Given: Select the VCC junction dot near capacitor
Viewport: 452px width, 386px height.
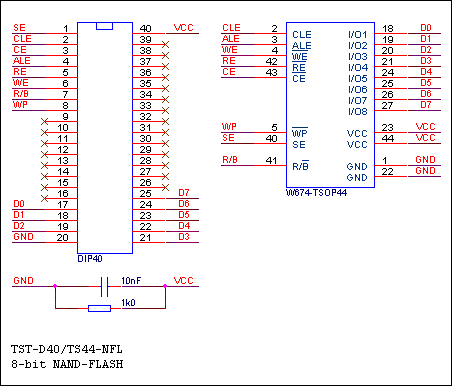Looking at the screenshot, I should pos(165,286).
